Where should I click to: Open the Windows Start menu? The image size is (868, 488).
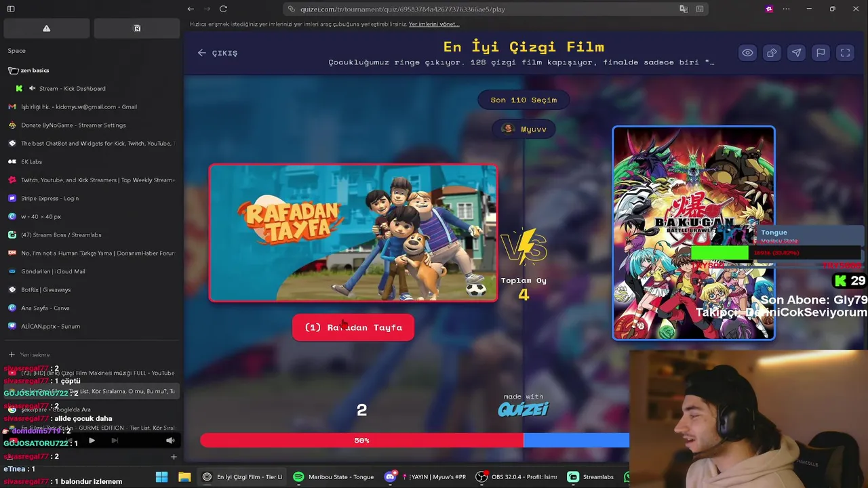(x=161, y=476)
